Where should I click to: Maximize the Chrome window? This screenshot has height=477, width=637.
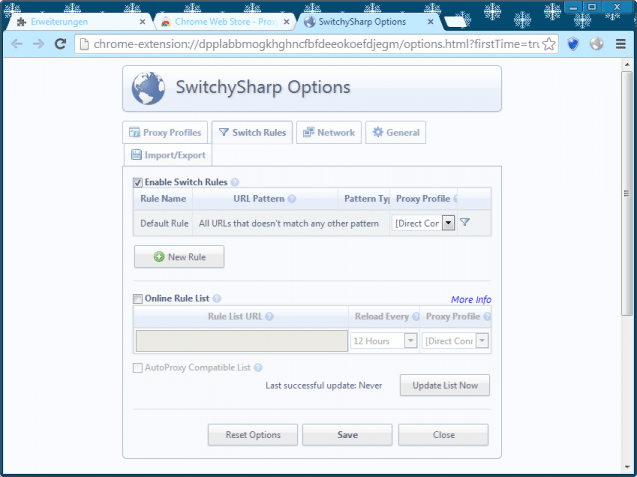[592, 7]
